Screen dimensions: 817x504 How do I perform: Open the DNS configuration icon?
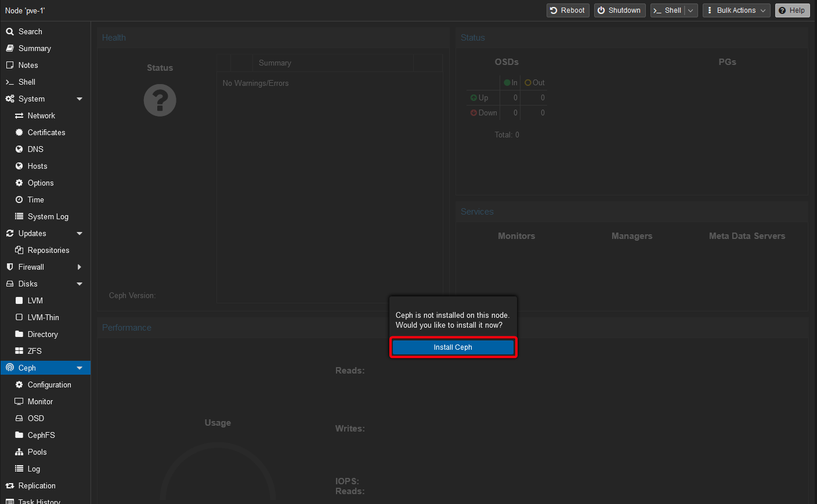click(x=19, y=149)
